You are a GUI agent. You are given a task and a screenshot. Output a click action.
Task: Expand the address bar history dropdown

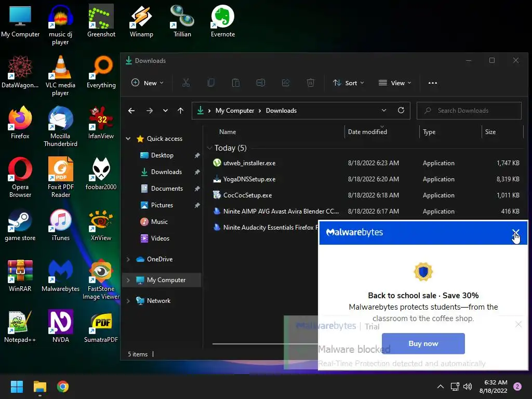[x=384, y=110]
